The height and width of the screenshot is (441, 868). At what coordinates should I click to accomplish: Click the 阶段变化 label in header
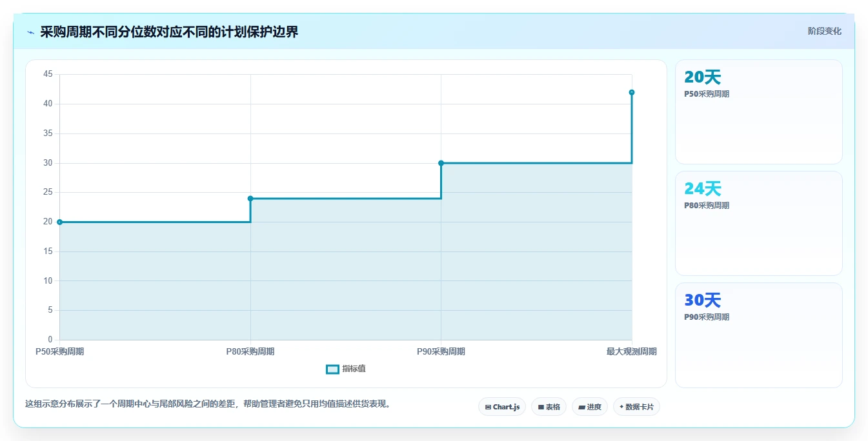pyautogui.click(x=825, y=31)
